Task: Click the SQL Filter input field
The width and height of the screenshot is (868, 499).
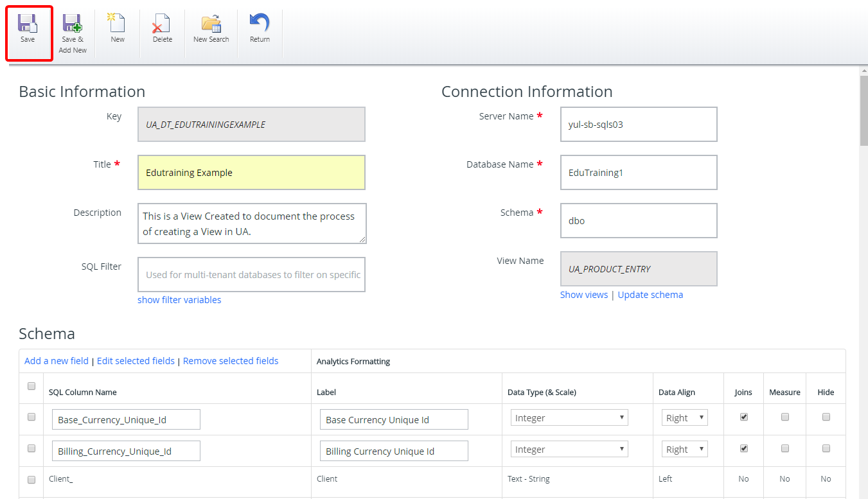Action: pyautogui.click(x=251, y=274)
